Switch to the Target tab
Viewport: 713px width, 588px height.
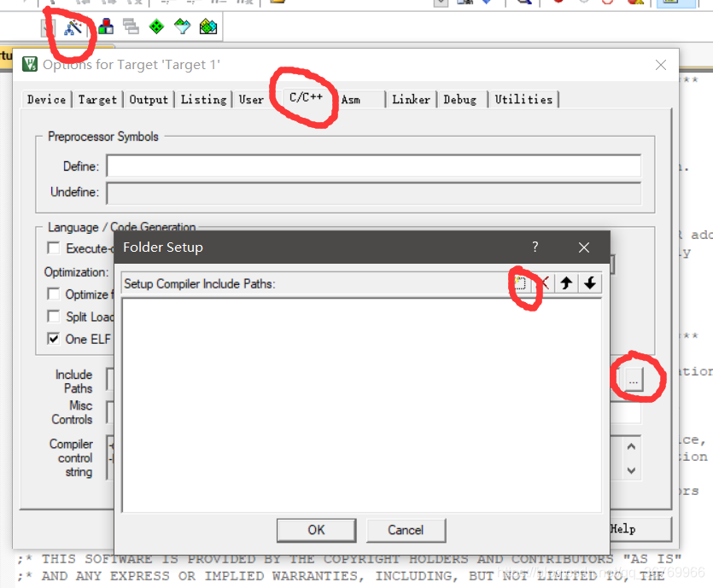[x=97, y=99]
